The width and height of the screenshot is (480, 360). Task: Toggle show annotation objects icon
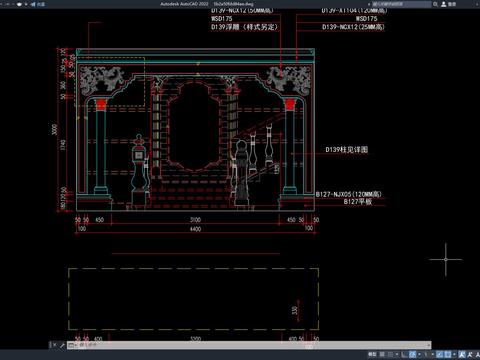click(x=462, y=354)
